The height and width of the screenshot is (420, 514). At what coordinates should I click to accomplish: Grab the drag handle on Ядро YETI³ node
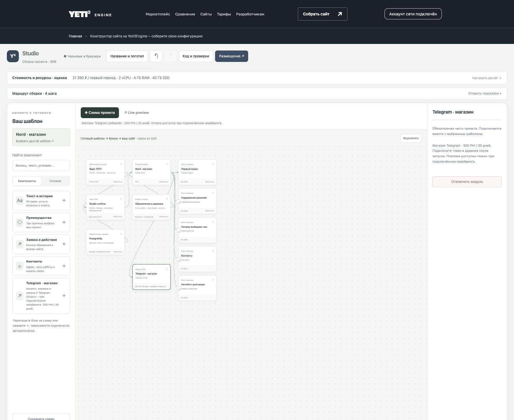(121, 164)
